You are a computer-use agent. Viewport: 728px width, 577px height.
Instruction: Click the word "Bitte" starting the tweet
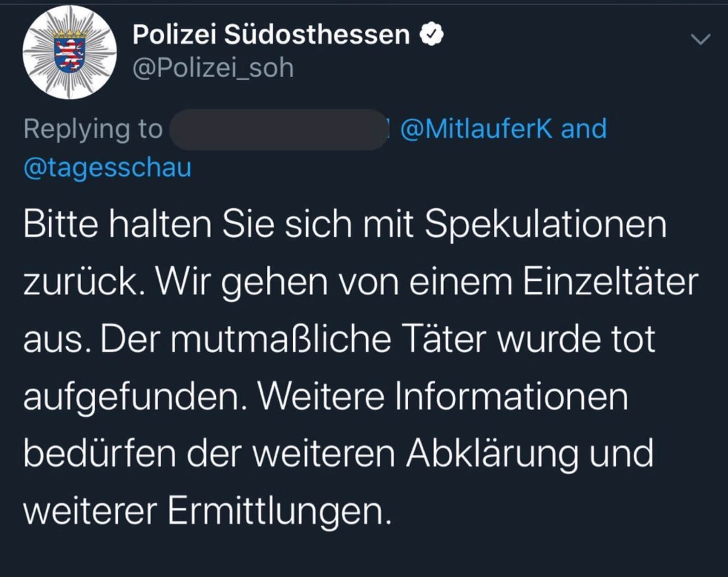tap(61, 224)
